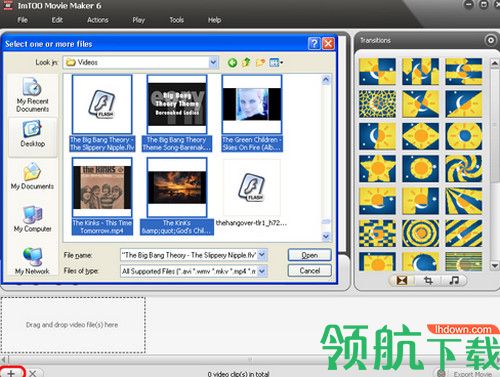This screenshot has width=500, height=377.
Task: Select the ring donut transition
Action: pyautogui.click(x=464, y=136)
